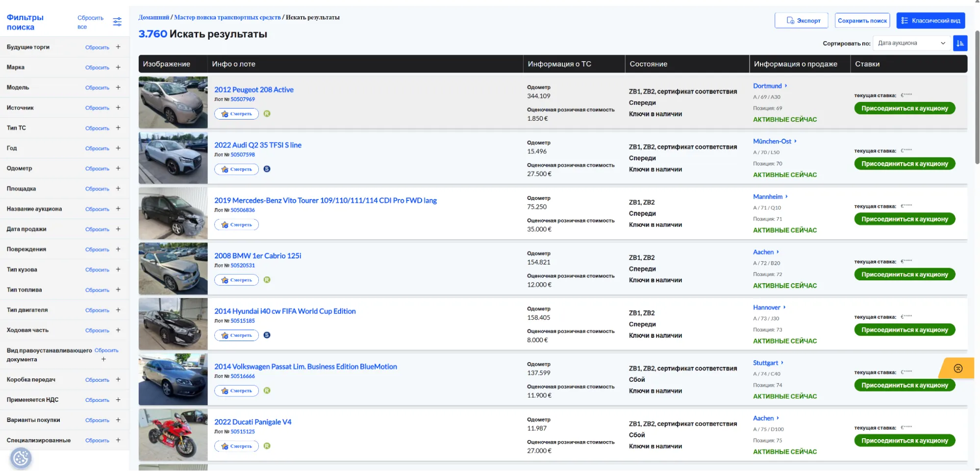Reset the Марка filter
Image resolution: width=980 pixels, height=471 pixels.
tap(97, 68)
